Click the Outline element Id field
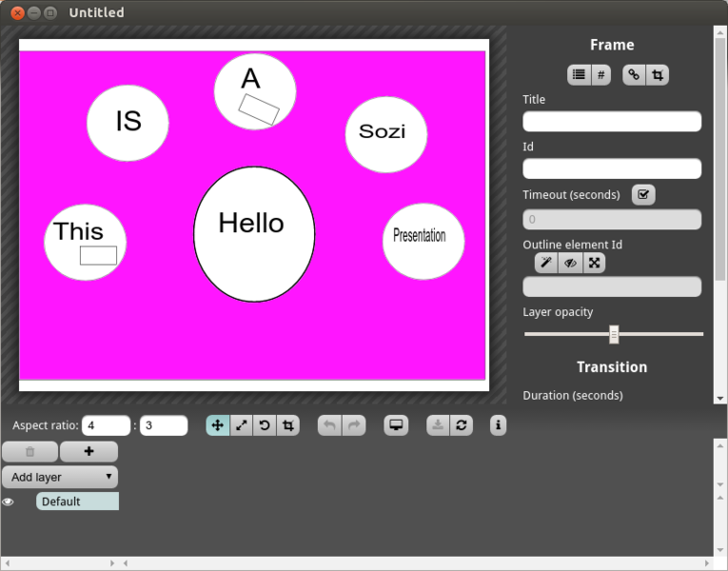The width and height of the screenshot is (728, 571). [x=612, y=286]
